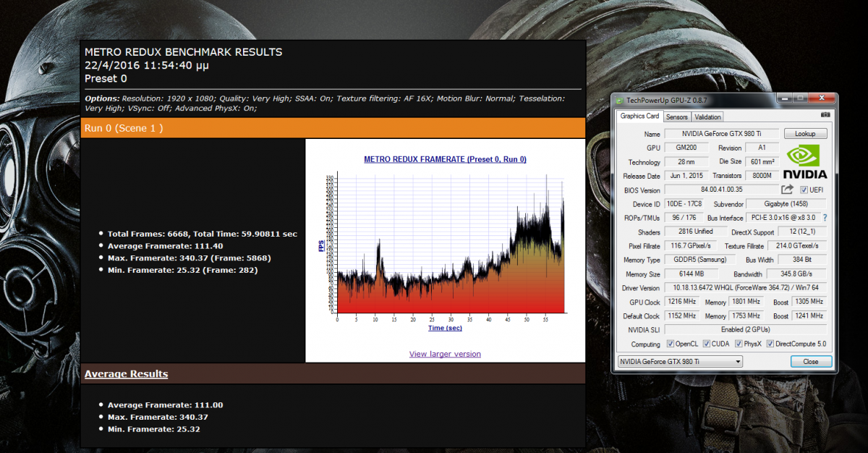The height and width of the screenshot is (453, 868).
Task: Click the DirectX Support field
Action: click(802, 232)
